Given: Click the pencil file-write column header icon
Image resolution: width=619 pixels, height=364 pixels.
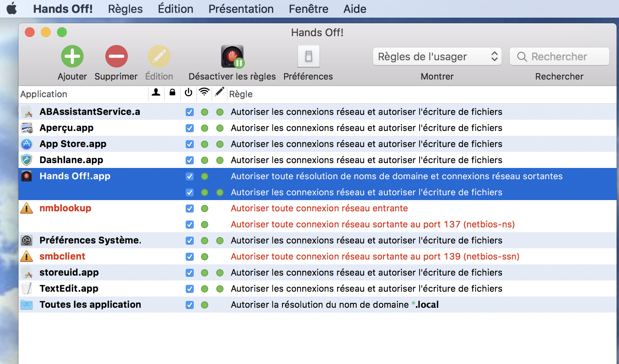Looking at the screenshot, I should (x=219, y=92).
